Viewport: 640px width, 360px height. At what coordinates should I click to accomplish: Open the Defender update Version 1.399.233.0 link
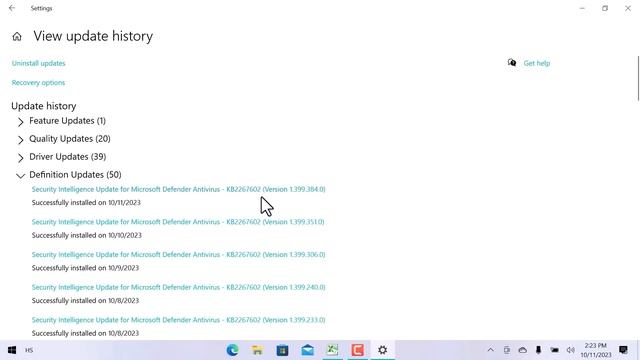(x=178, y=320)
